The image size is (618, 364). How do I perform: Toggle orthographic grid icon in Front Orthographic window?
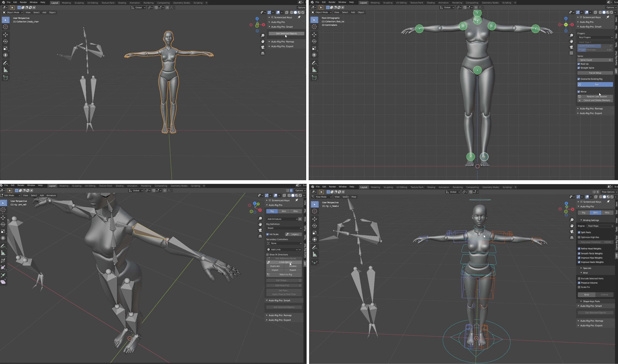click(571, 53)
